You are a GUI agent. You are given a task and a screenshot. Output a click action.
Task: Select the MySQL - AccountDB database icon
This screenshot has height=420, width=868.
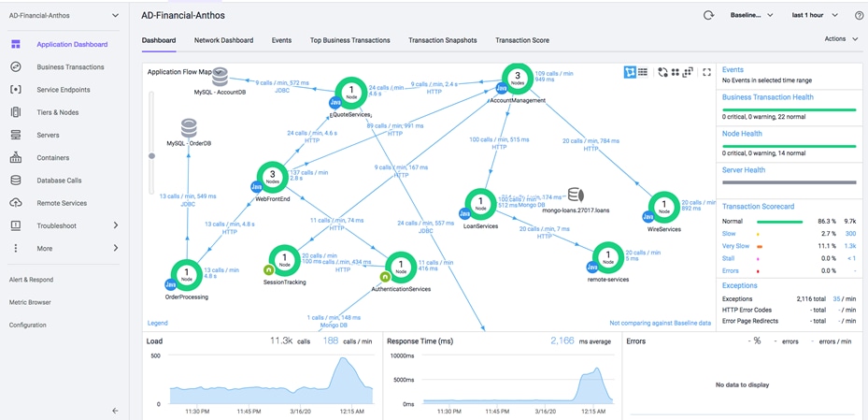click(220, 78)
